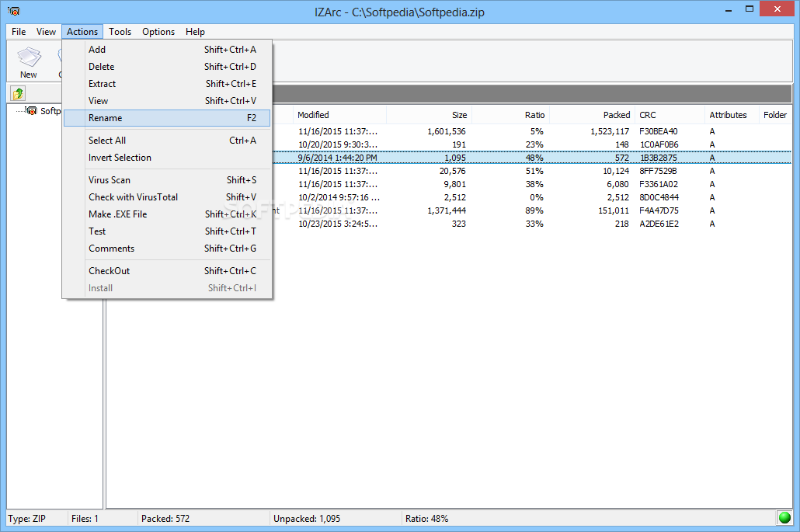Sort by the Modified column header
The height and width of the screenshot is (532, 800).
[339, 115]
